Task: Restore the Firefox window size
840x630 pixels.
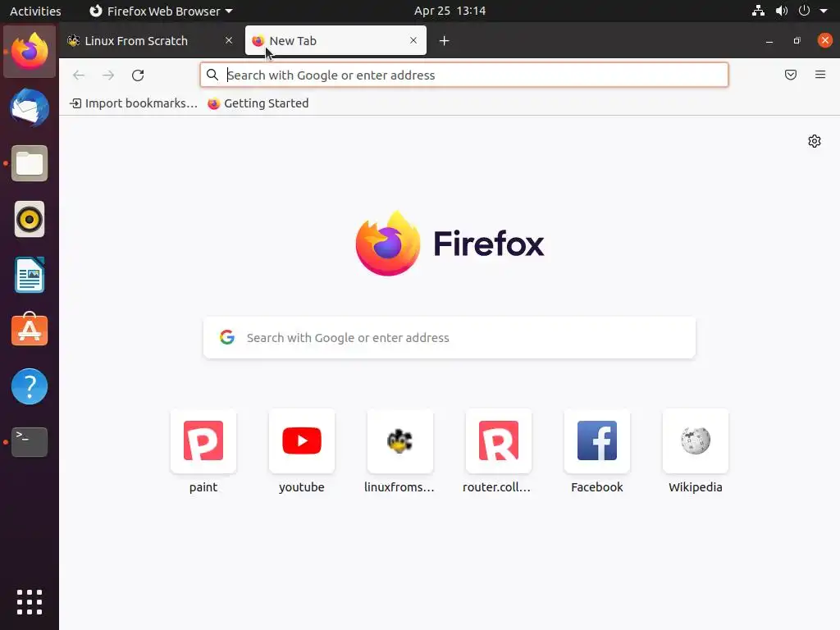Action: (x=797, y=41)
